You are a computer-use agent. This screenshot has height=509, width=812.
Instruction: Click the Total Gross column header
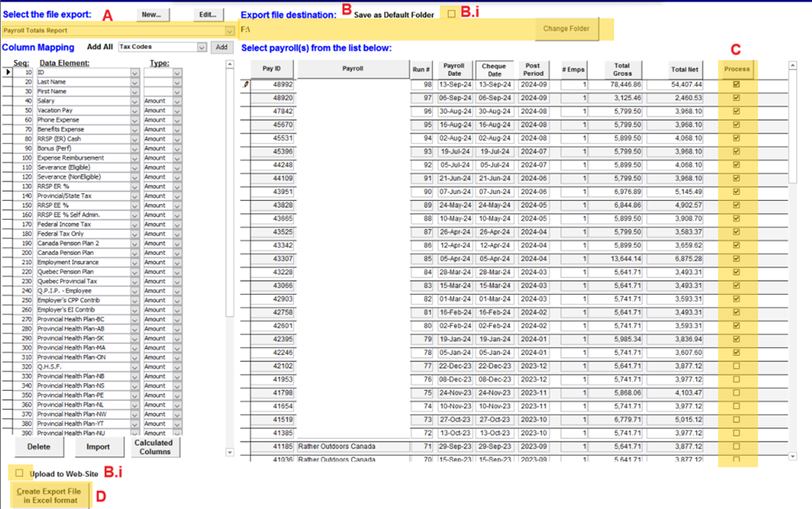coord(622,69)
